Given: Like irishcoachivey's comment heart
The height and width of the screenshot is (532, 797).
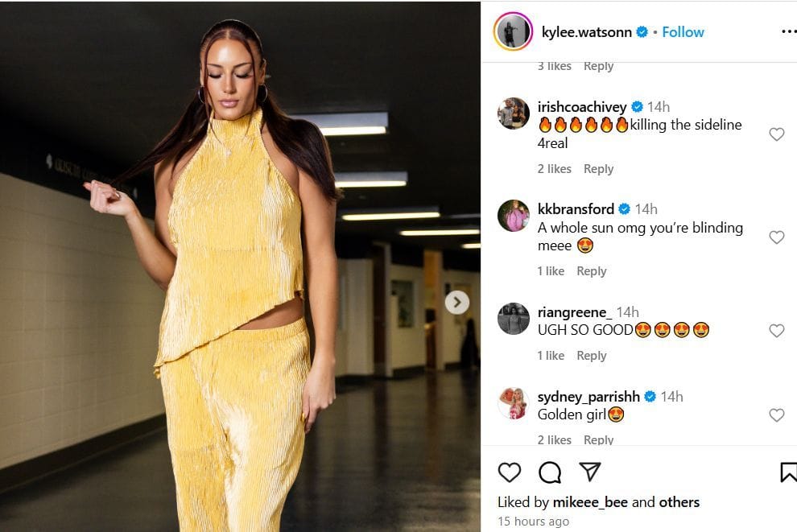Looking at the screenshot, I should pos(776,134).
